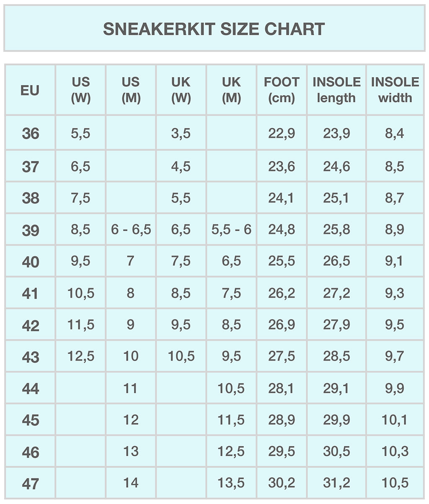Select the US men's size 14 cell
Screen dimensions: 429x504
coord(131,483)
